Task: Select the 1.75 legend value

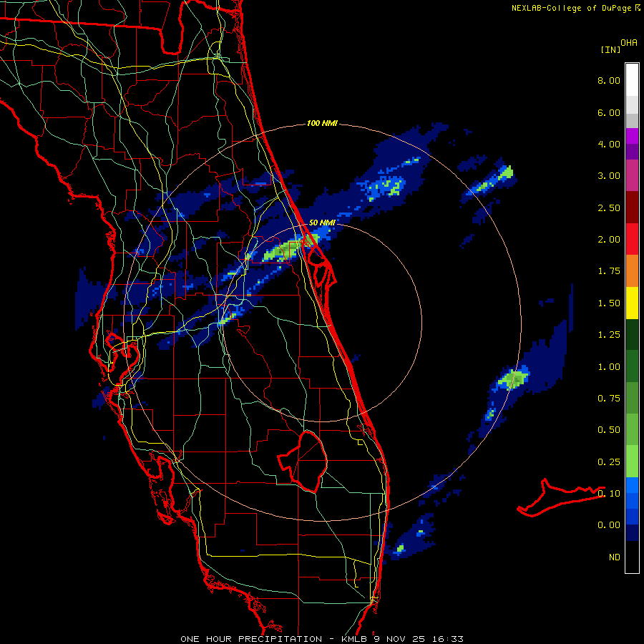Action: (609, 271)
